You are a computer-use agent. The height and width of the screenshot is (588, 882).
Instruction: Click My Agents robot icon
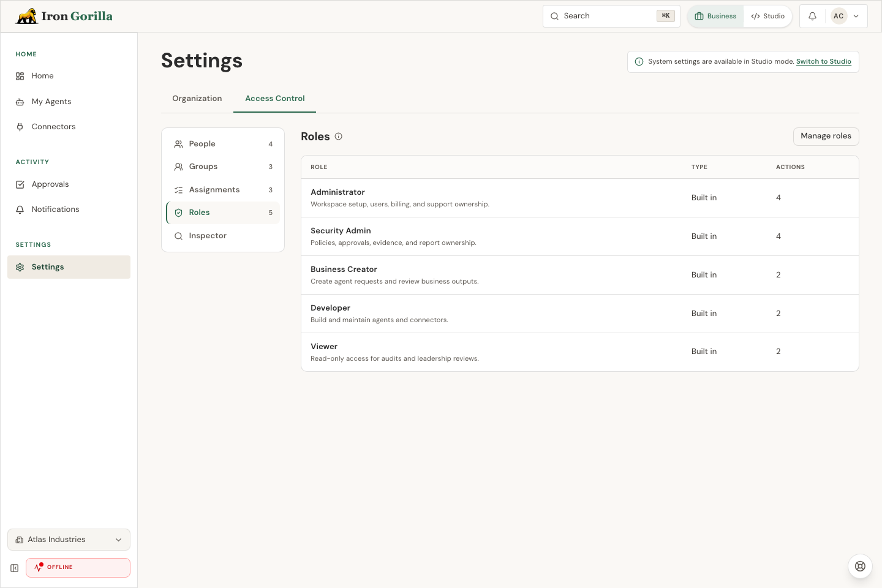tap(20, 102)
